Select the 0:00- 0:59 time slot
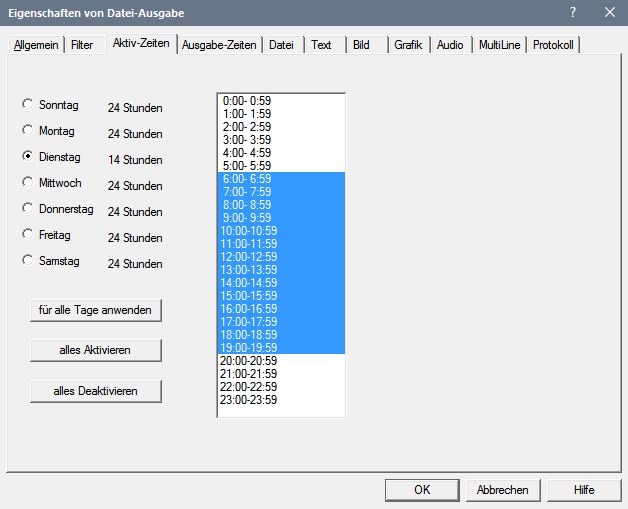Viewport: 628px width, 509px height. 247,101
